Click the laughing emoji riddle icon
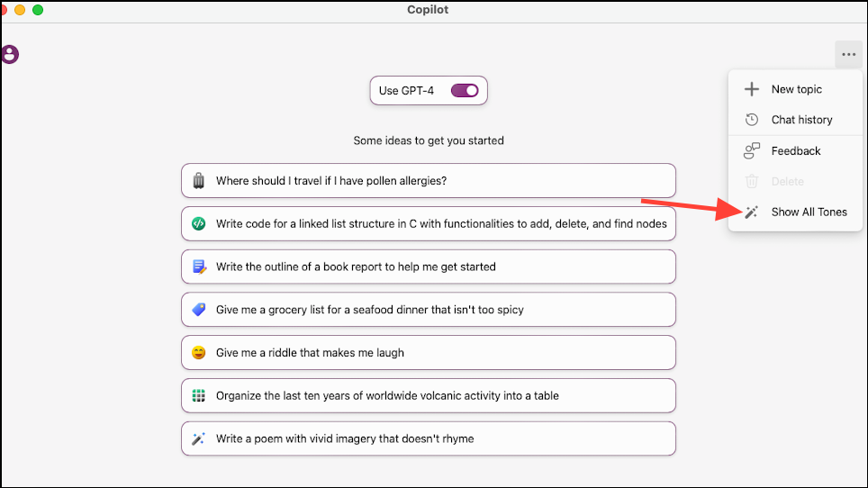 click(x=198, y=352)
